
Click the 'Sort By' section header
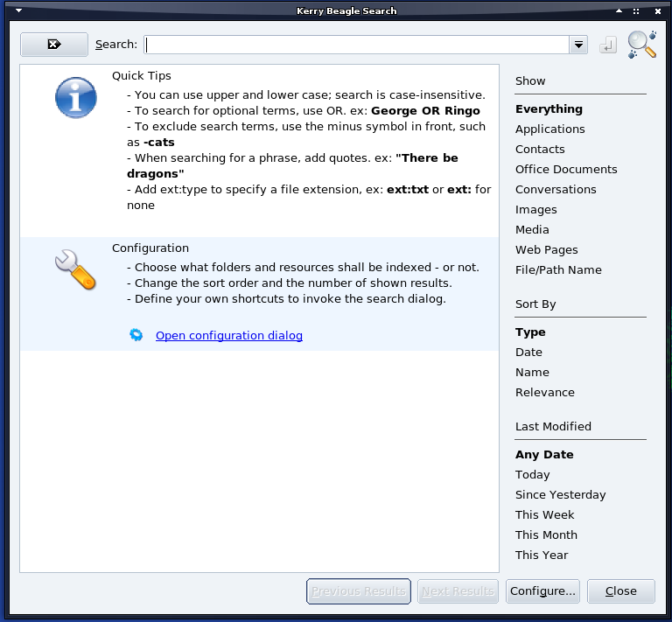click(x=535, y=304)
